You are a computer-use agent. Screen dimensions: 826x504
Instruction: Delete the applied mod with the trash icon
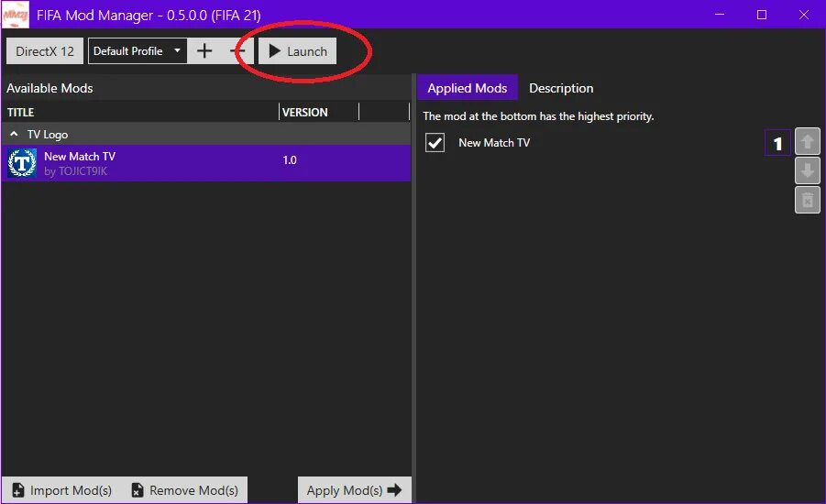[807, 200]
